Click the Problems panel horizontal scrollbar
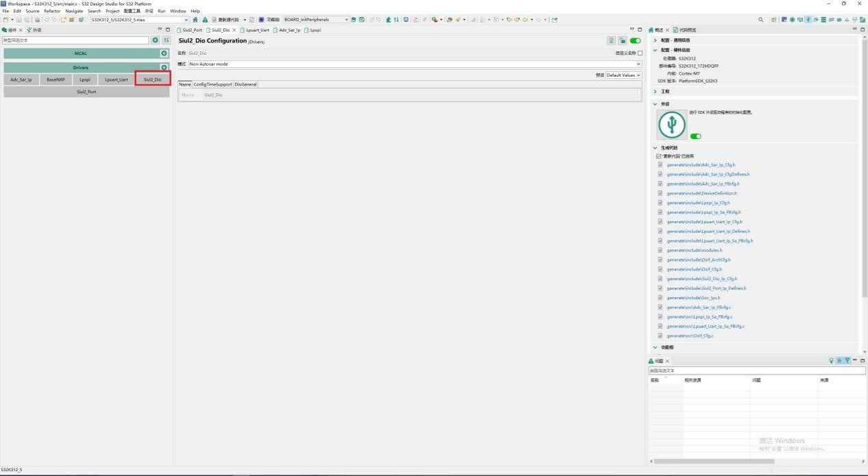Viewport: 868px width, 476px height. point(715,462)
